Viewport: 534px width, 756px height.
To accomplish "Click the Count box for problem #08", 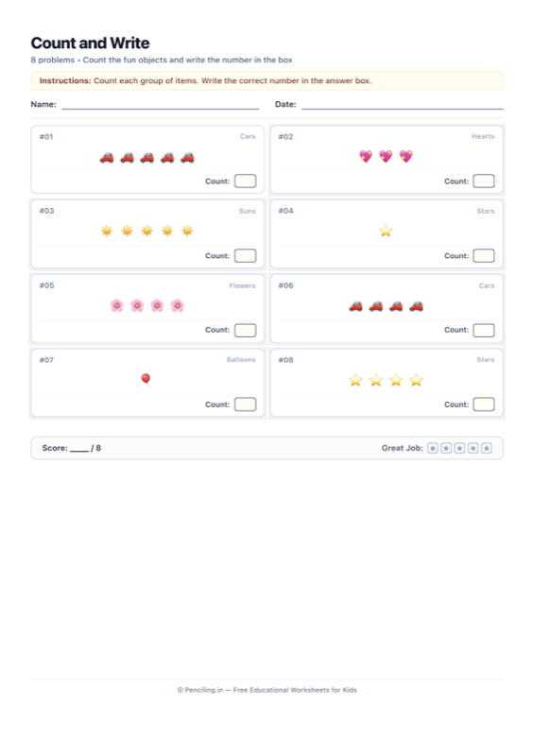I will tap(484, 404).
